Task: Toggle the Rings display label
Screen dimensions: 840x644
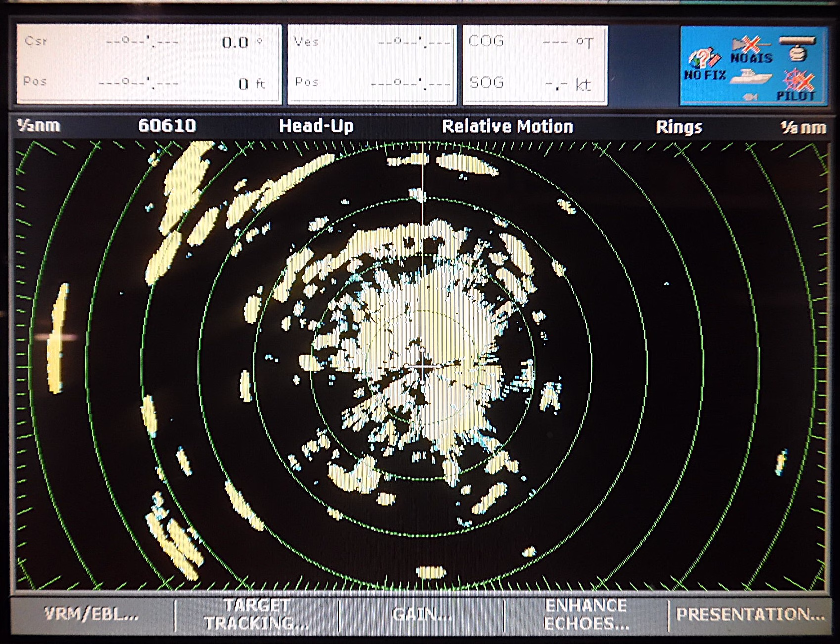Action: (679, 127)
